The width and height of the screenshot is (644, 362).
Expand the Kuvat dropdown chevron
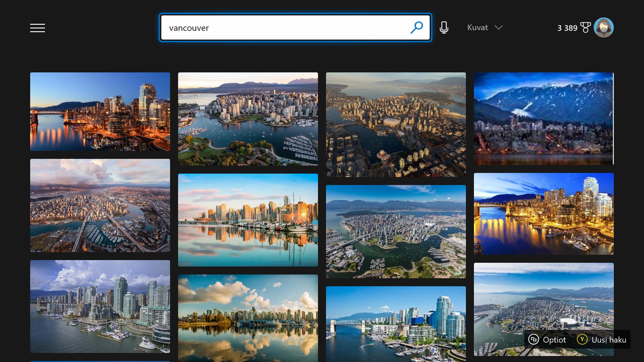click(498, 27)
